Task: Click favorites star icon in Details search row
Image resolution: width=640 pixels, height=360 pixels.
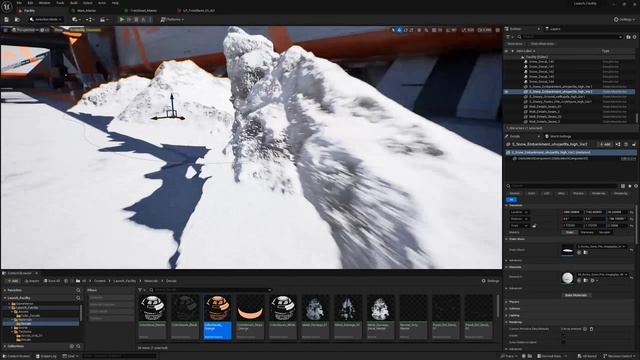Action: [629, 186]
